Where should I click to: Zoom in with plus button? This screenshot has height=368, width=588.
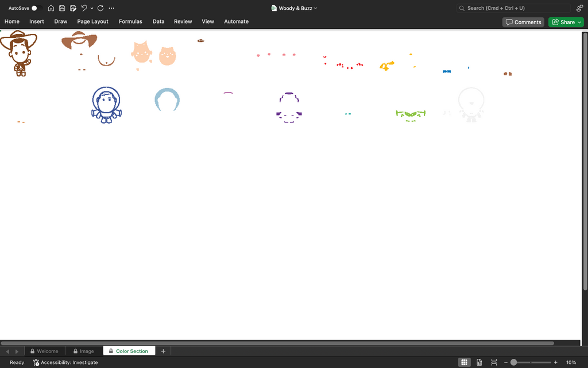[556, 362]
